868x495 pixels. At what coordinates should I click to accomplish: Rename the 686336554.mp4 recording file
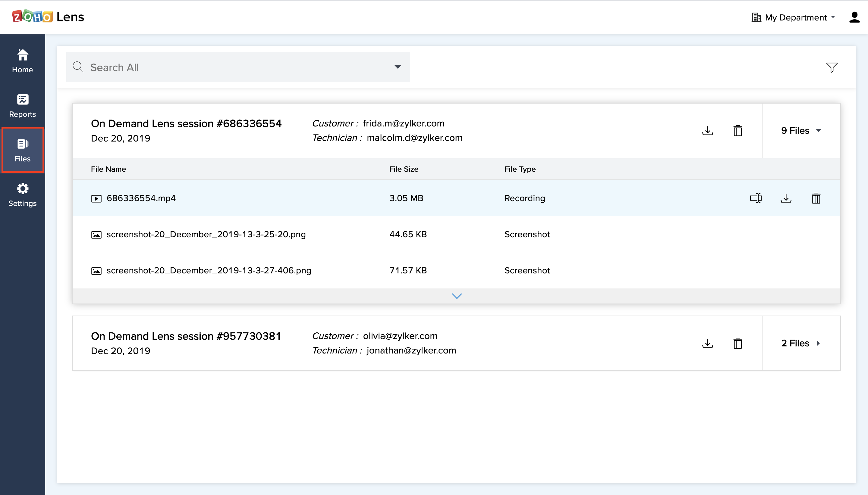pyautogui.click(x=755, y=198)
